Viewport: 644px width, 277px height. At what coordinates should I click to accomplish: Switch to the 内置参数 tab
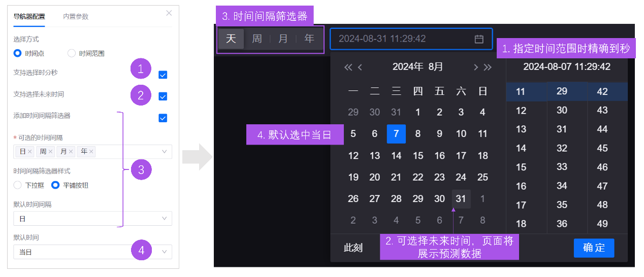point(76,16)
